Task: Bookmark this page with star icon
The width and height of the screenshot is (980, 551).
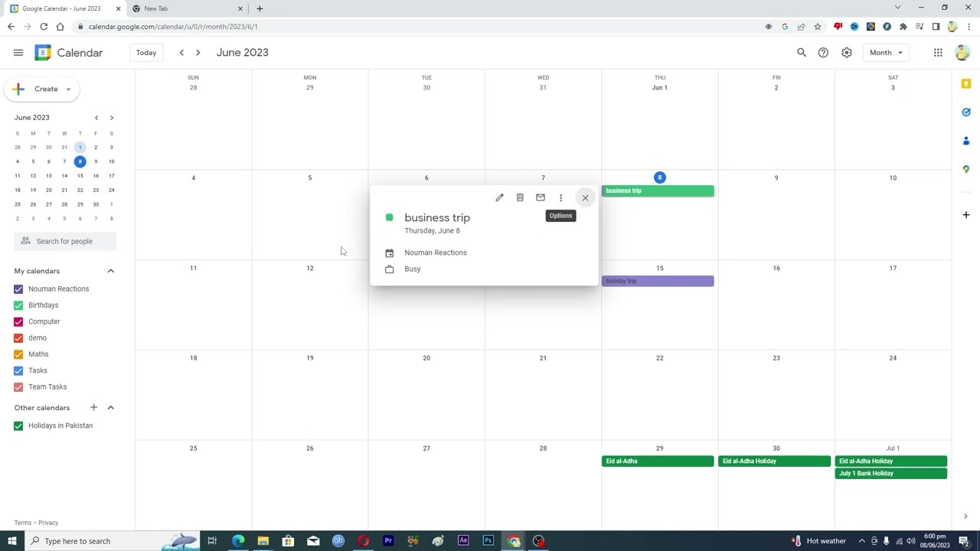Action: pos(818,27)
